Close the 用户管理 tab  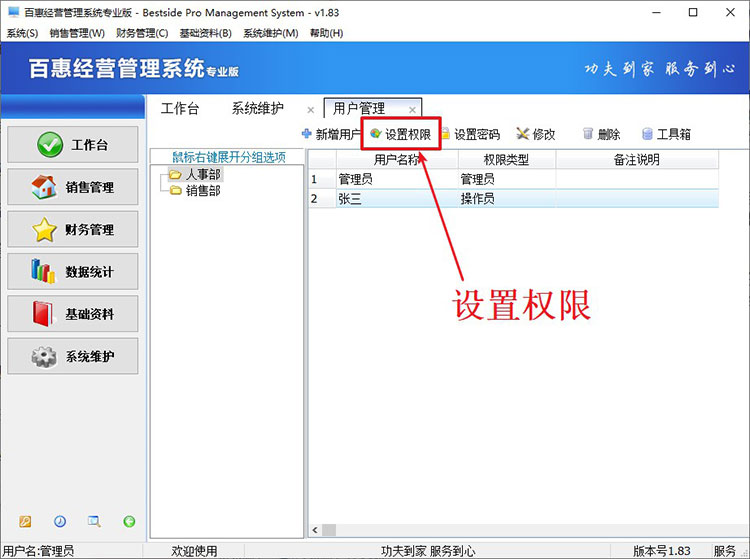click(412, 110)
